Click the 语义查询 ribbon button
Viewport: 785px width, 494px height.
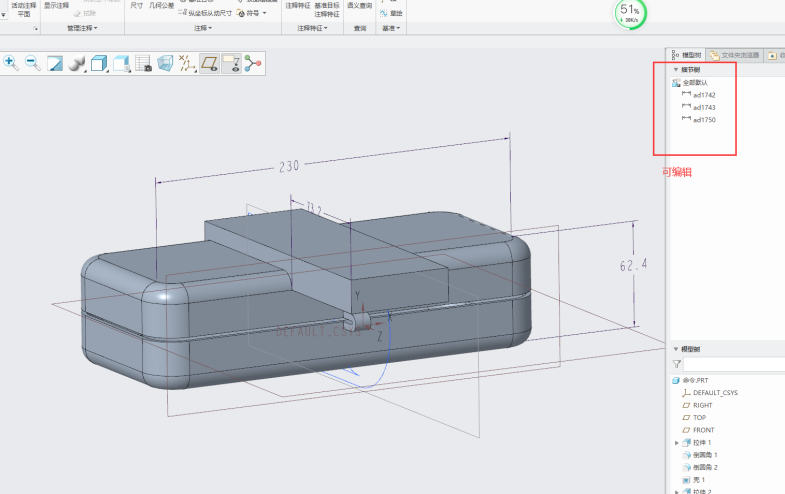click(x=359, y=5)
